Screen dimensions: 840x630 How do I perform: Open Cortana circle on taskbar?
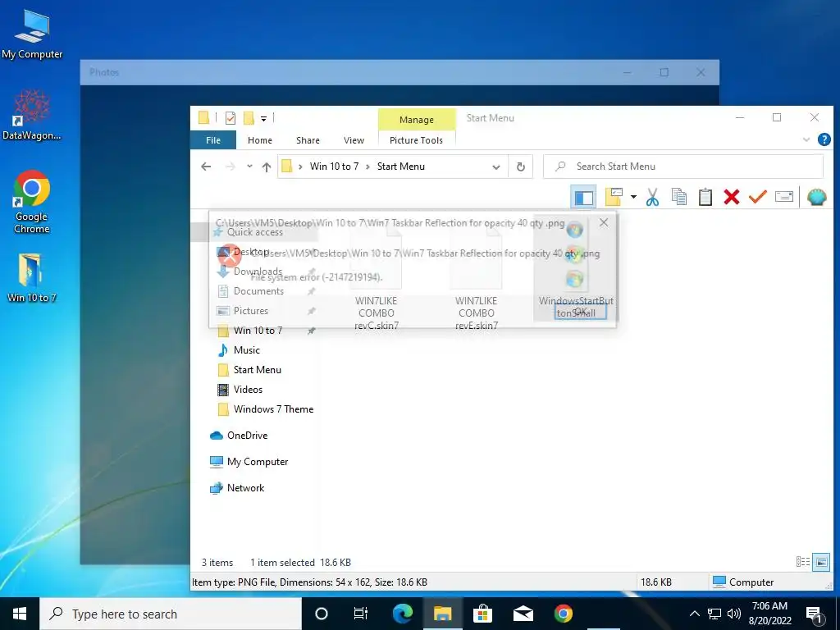322,614
